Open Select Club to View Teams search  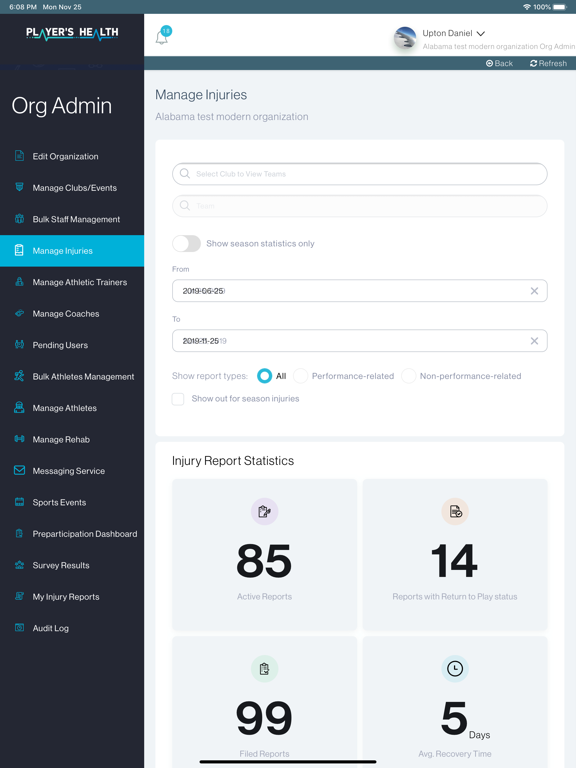(x=360, y=174)
